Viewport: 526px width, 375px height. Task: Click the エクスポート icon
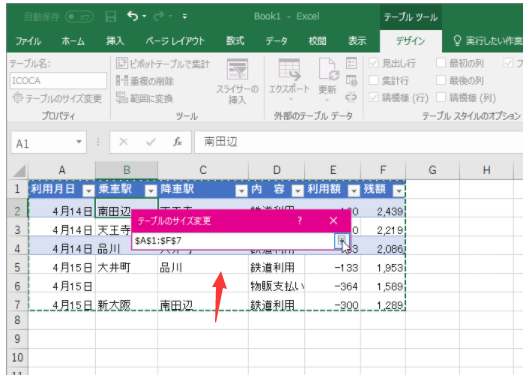[289, 70]
